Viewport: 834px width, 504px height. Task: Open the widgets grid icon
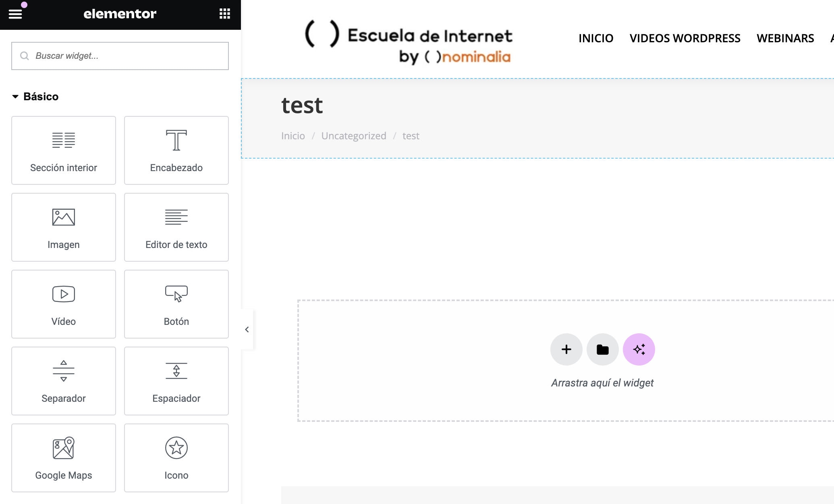pyautogui.click(x=224, y=14)
